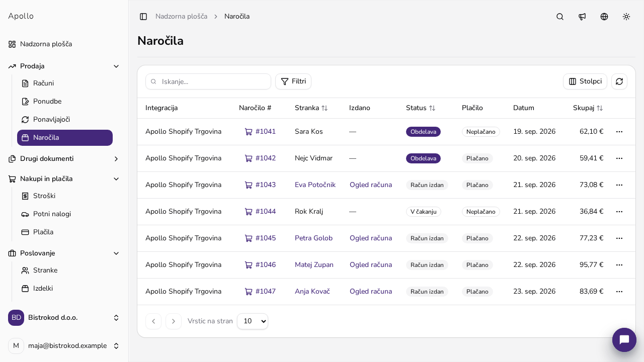Open row actions for order #1041

tap(619, 132)
